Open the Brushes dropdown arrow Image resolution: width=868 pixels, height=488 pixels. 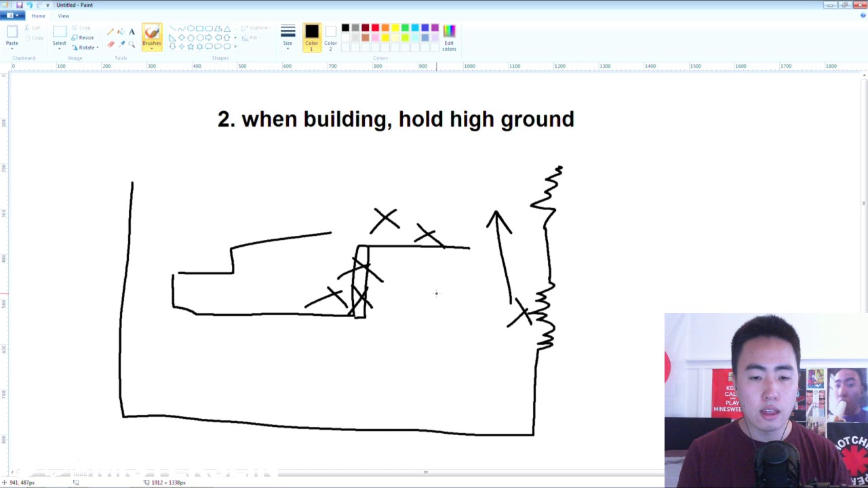click(x=152, y=48)
